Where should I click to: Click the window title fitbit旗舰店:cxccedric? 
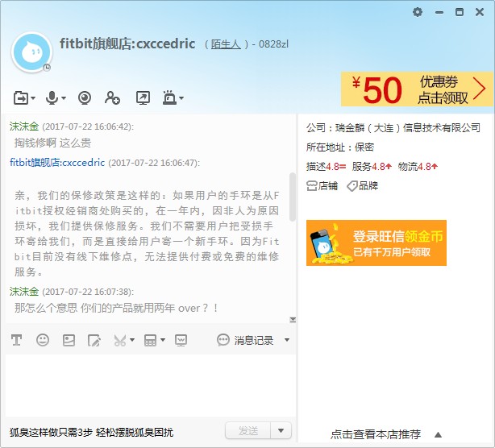click(127, 44)
